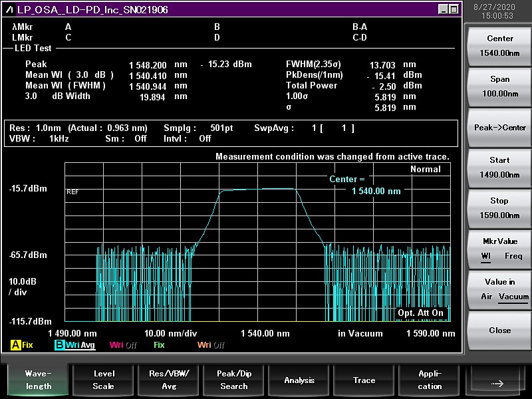Click the window restore icon in title bar
Viewport: 532px width, 399px height.
(x=454, y=9)
